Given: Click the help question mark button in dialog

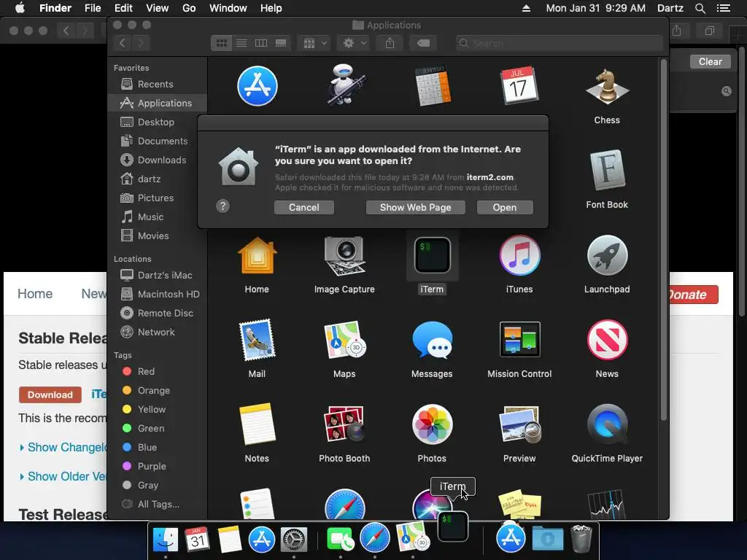Looking at the screenshot, I should (x=222, y=206).
